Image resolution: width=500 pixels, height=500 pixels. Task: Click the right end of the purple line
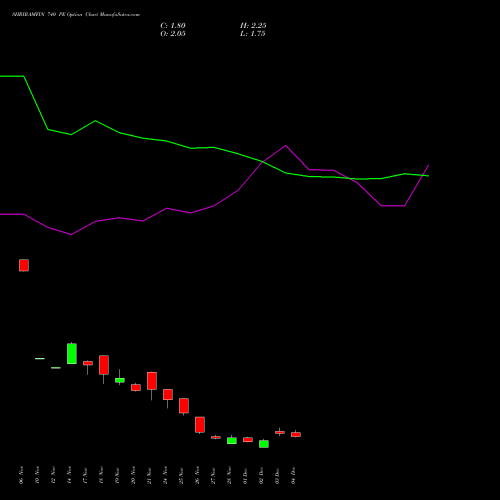click(x=429, y=165)
